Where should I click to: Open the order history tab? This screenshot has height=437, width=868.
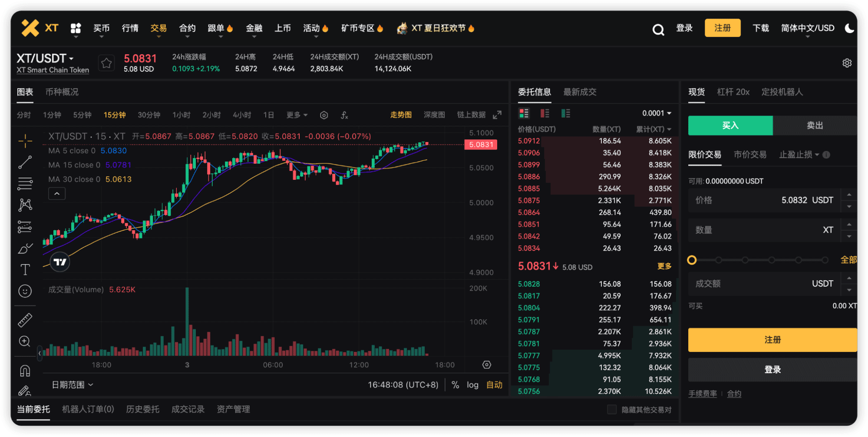point(142,409)
